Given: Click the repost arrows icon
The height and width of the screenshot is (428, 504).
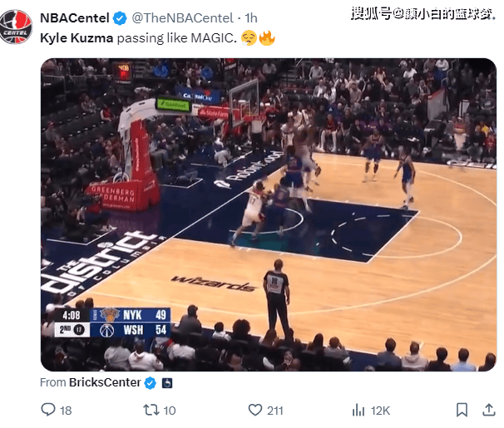Looking at the screenshot, I should click(x=151, y=410).
